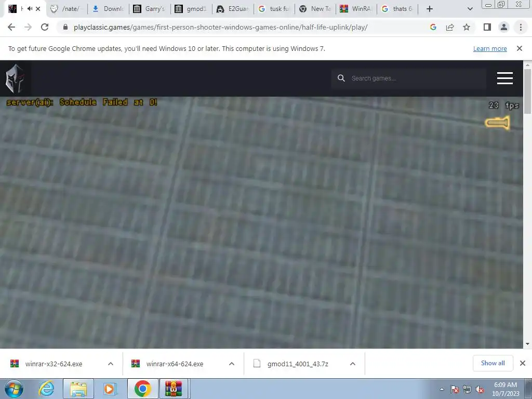The height and width of the screenshot is (399, 532).
Task: Open network status tray icon
Action: coord(467,390)
